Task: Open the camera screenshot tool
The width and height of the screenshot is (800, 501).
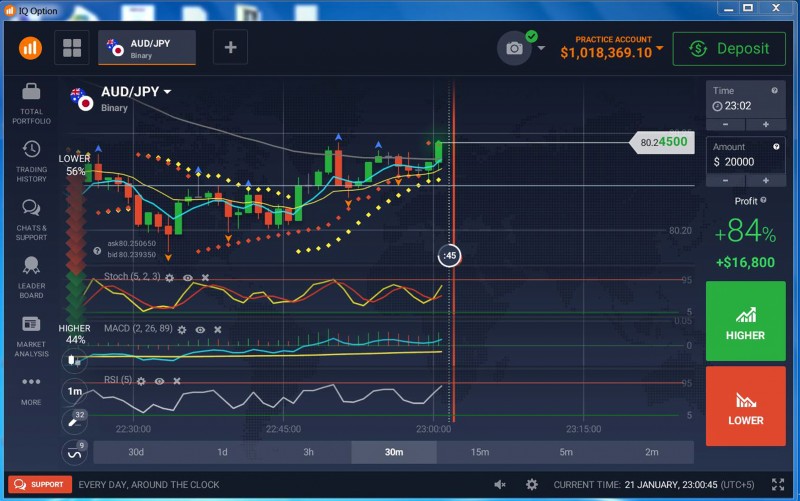Action: click(514, 48)
